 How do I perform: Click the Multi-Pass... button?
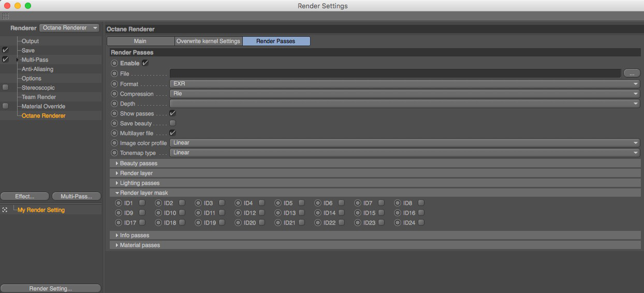(x=76, y=196)
